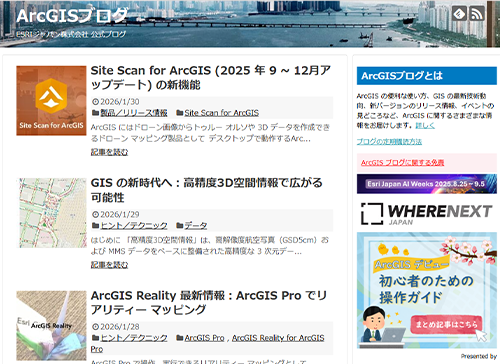Select clock icon beside 2026/1/30
This screenshot has height=364, width=500.
tap(96, 102)
